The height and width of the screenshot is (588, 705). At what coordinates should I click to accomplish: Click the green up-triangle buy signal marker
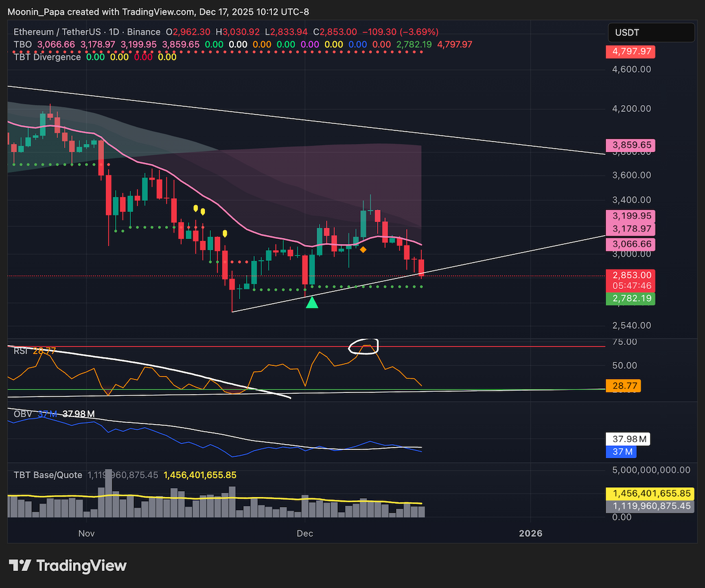pyautogui.click(x=313, y=302)
